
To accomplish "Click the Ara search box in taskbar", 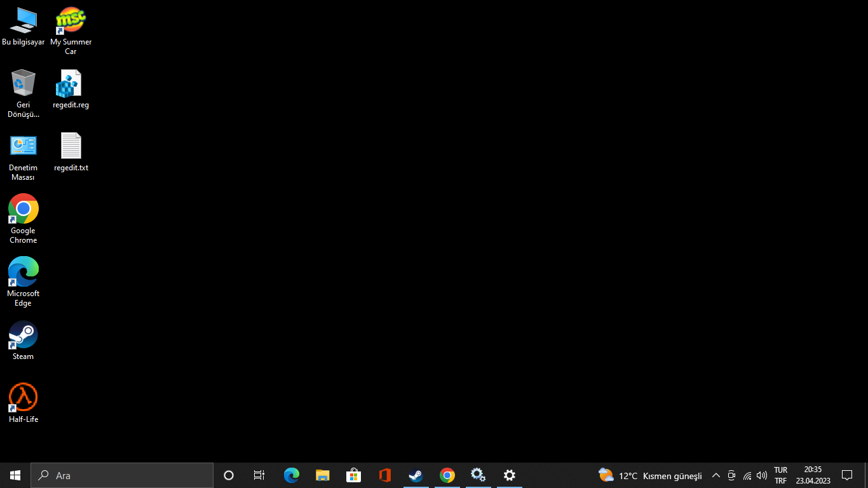I will (x=122, y=475).
